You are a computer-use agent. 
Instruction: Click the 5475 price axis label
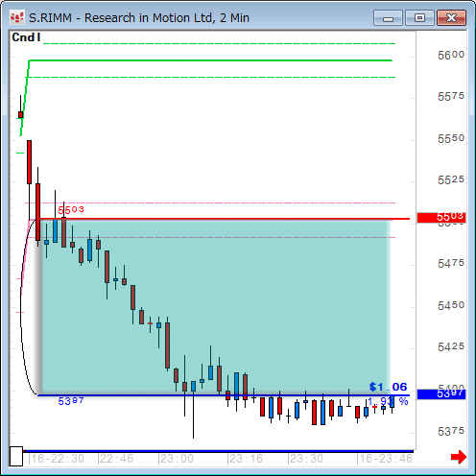pos(451,263)
